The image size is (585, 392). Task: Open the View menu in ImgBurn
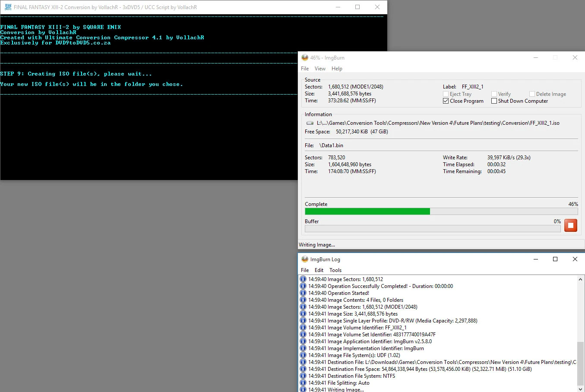320,69
